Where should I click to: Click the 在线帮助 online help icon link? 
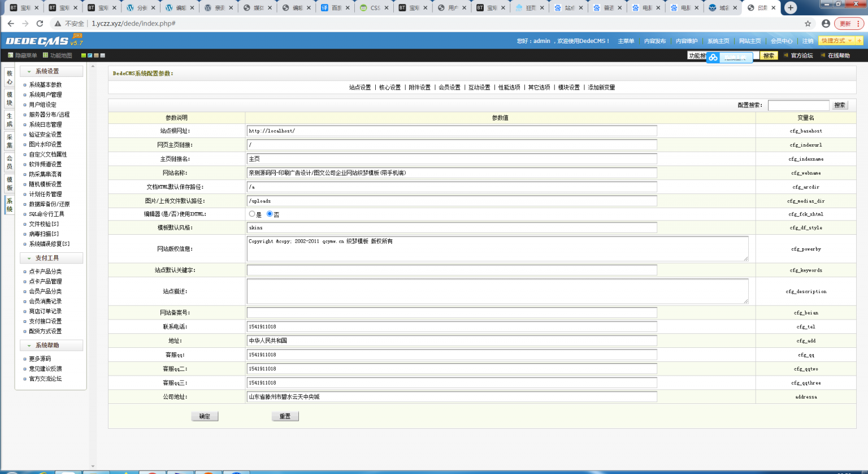(835, 55)
